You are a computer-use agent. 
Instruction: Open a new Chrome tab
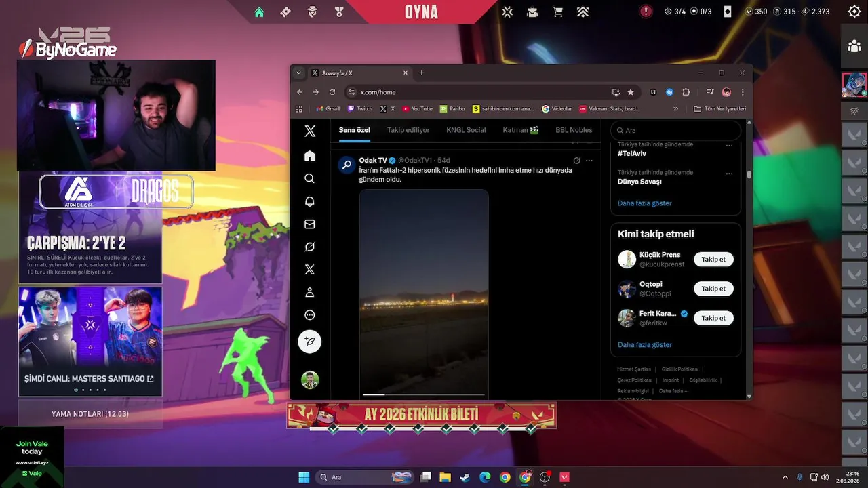click(x=422, y=73)
